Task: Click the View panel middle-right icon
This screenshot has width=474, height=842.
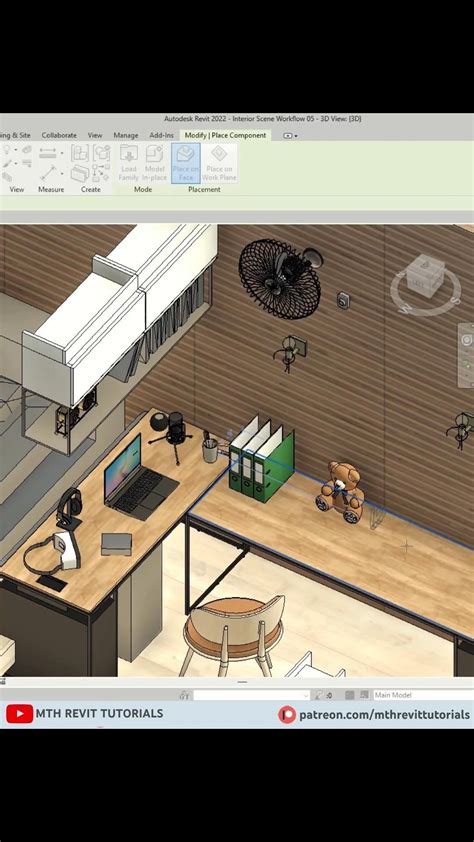Action: 26,163
